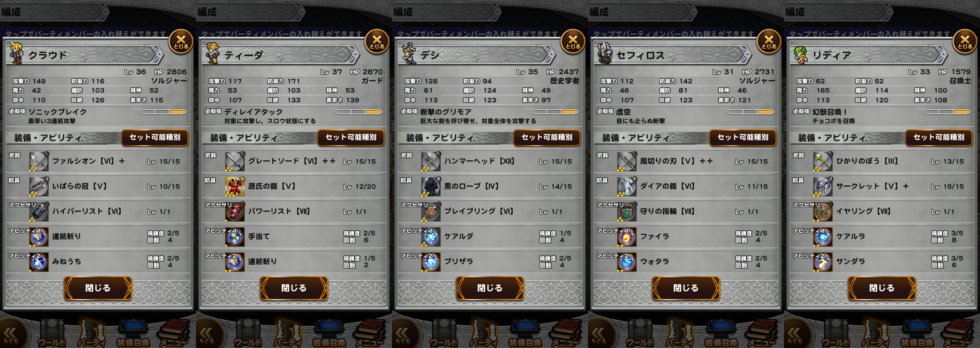Image resolution: width=980 pixels, height=348 pixels.
Task: Tap the パワーリスト accessory icon
Action: pyautogui.click(x=235, y=211)
